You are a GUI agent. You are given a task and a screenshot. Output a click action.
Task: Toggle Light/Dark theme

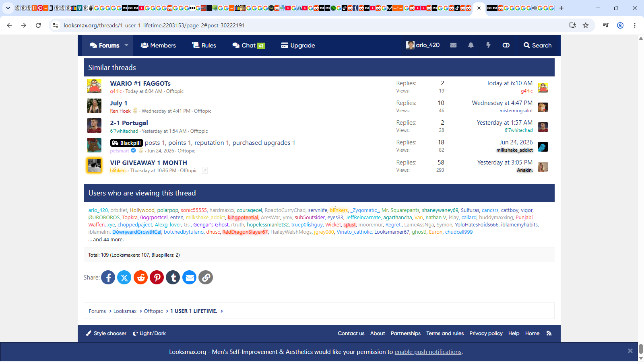149,333
